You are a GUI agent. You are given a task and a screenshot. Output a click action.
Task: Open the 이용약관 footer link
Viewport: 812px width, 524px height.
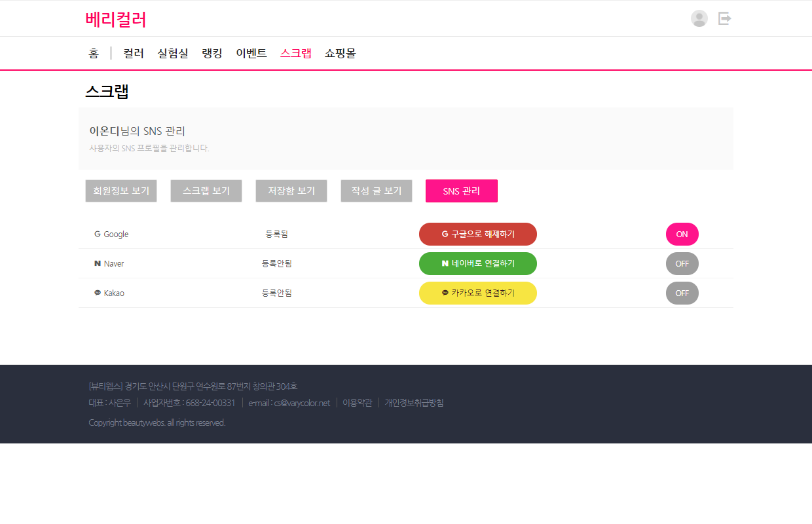pyautogui.click(x=357, y=403)
